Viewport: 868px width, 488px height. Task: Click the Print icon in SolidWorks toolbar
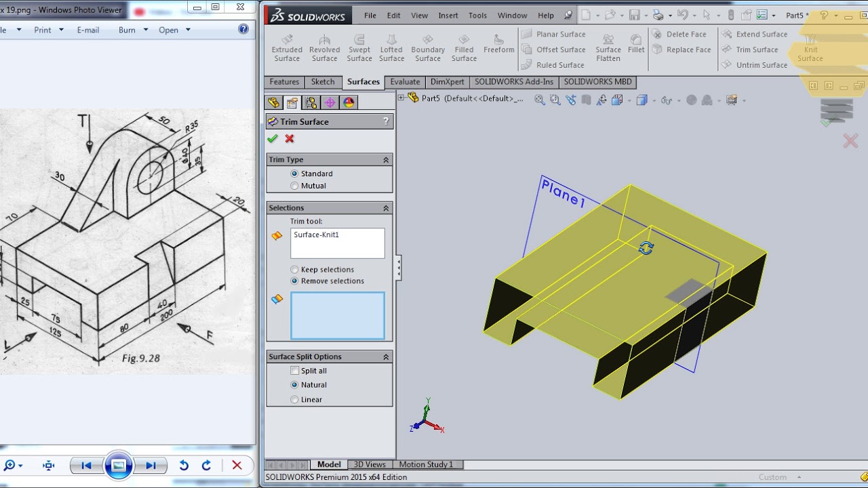click(x=658, y=15)
